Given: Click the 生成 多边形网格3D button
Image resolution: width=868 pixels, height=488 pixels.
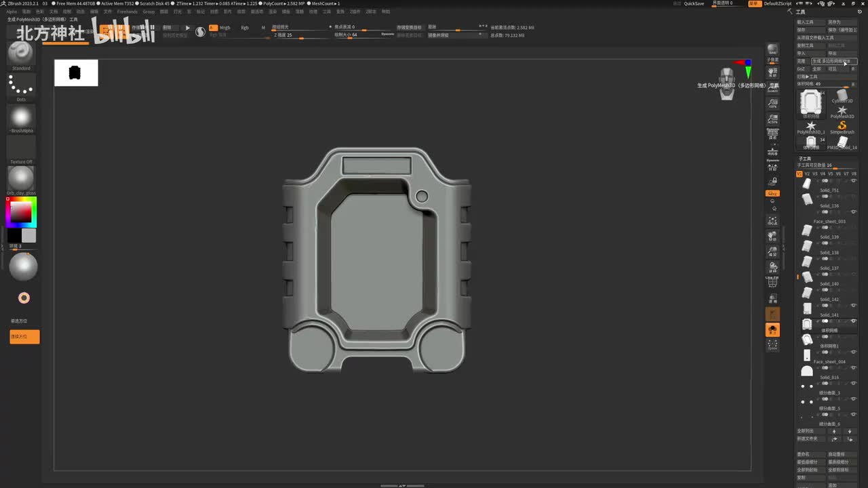Looking at the screenshot, I should point(834,61).
